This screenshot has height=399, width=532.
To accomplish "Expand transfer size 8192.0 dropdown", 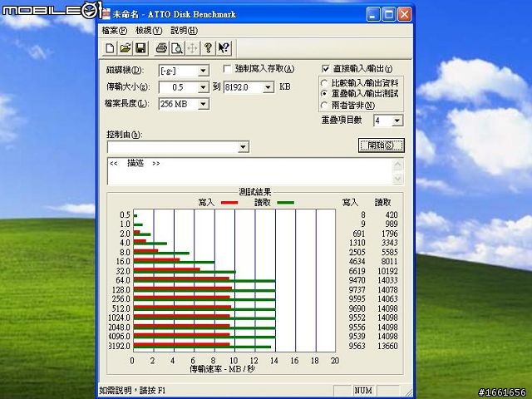I will coord(268,87).
